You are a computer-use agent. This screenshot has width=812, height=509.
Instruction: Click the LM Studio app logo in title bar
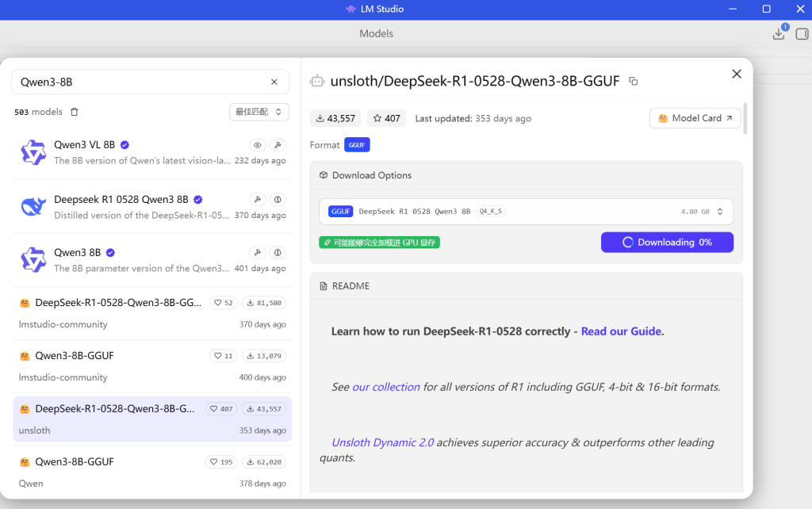350,10
